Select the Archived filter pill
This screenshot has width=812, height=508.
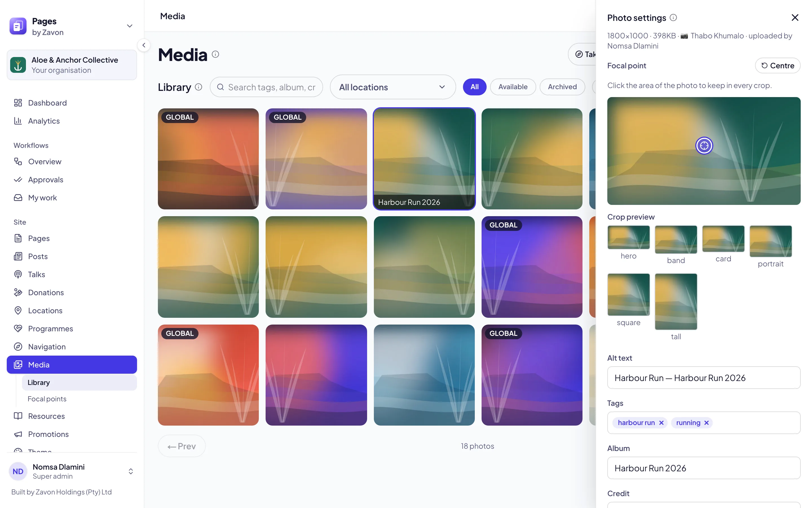(562, 87)
